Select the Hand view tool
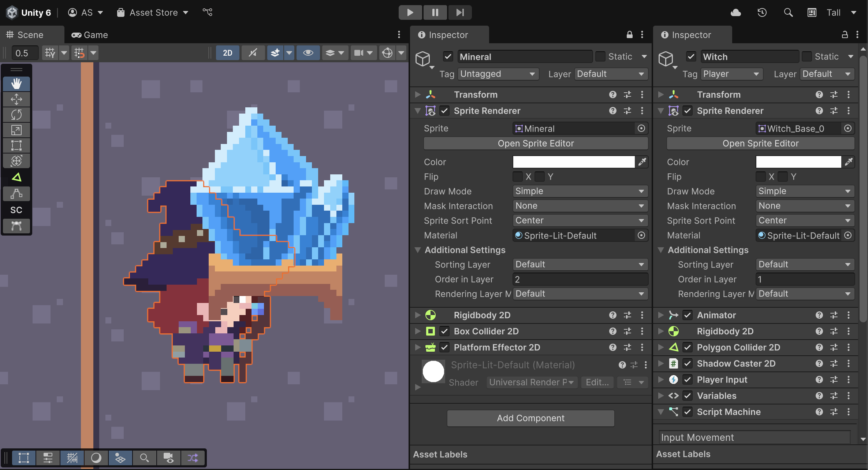868x470 pixels. (x=16, y=84)
